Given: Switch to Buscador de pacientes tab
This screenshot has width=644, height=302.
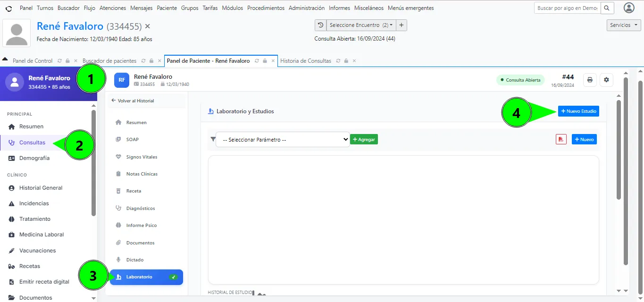Looking at the screenshot, I should 109,61.
